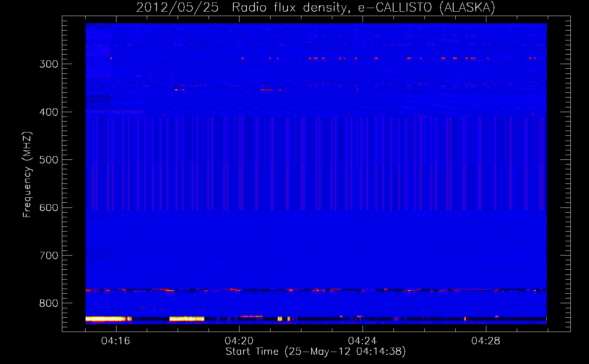Image resolution: width=589 pixels, height=364 pixels.
Task: Click the 04:16 time tick label
Action: (x=116, y=341)
